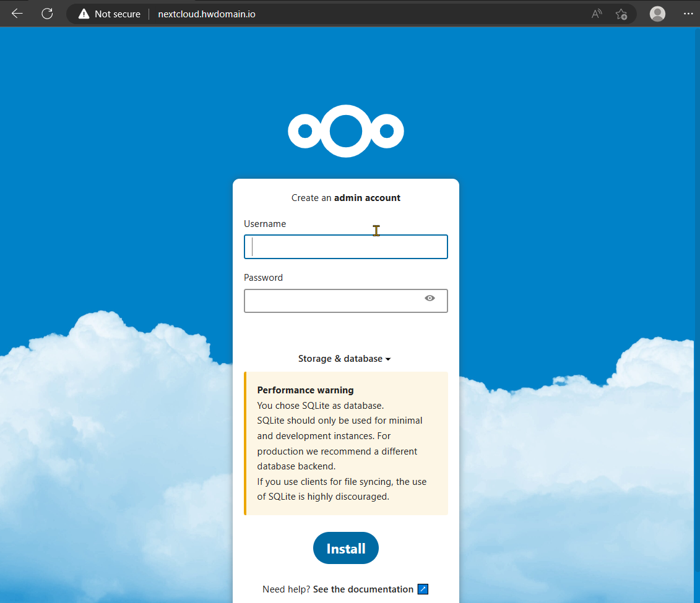Select the address bar URL

point(207,14)
